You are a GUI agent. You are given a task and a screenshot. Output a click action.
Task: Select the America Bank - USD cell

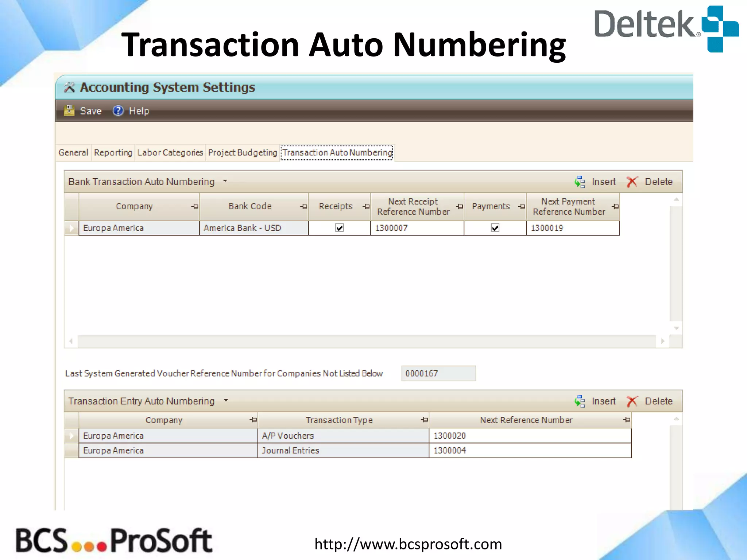[x=254, y=228]
